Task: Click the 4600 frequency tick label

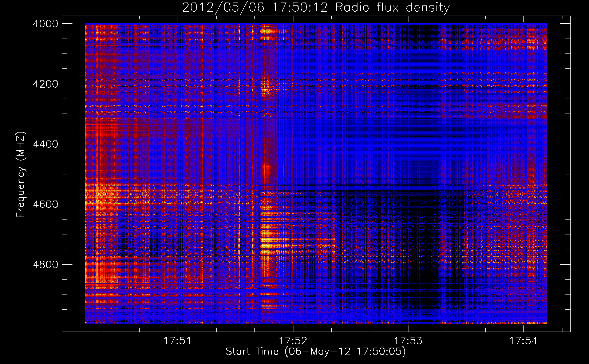Action: pyautogui.click(x=46, y=204)
